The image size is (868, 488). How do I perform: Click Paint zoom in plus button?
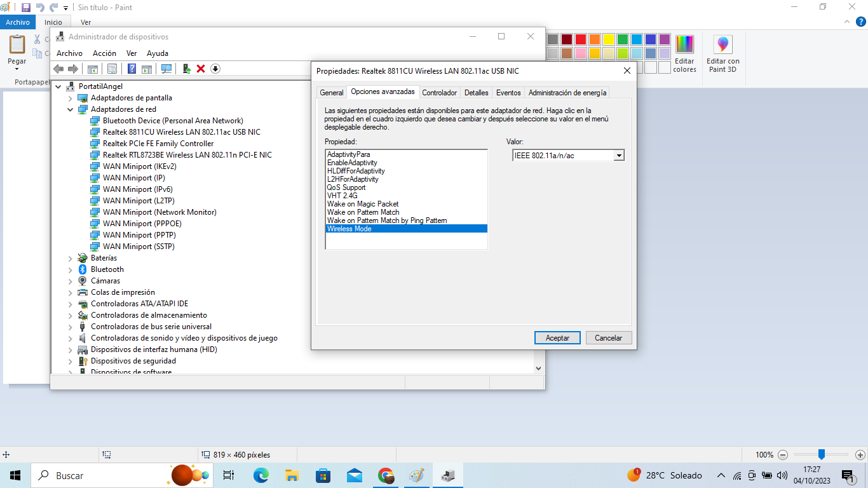click(860, 455)
